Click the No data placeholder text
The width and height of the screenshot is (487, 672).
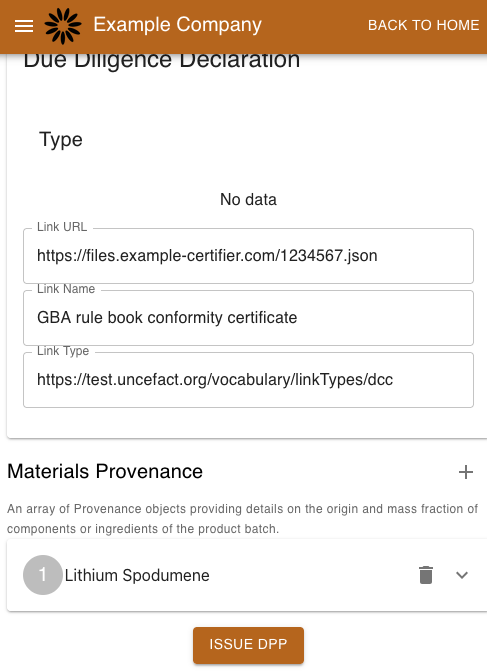tap(248, 199)
